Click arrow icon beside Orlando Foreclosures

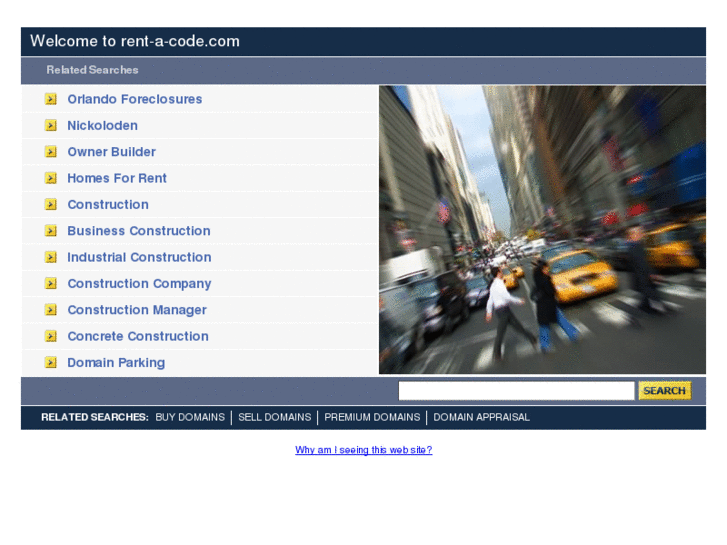[51, 99]
